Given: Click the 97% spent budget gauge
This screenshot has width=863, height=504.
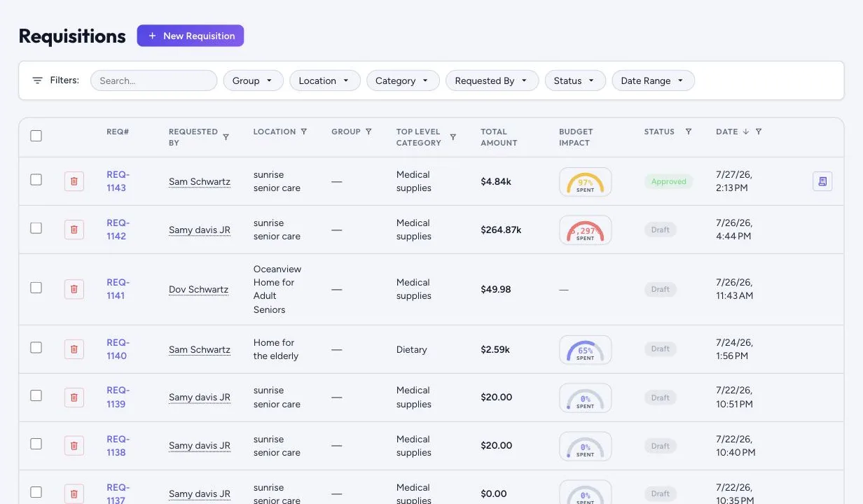Looking at the screenshot, I should click(x=586, y=182).
